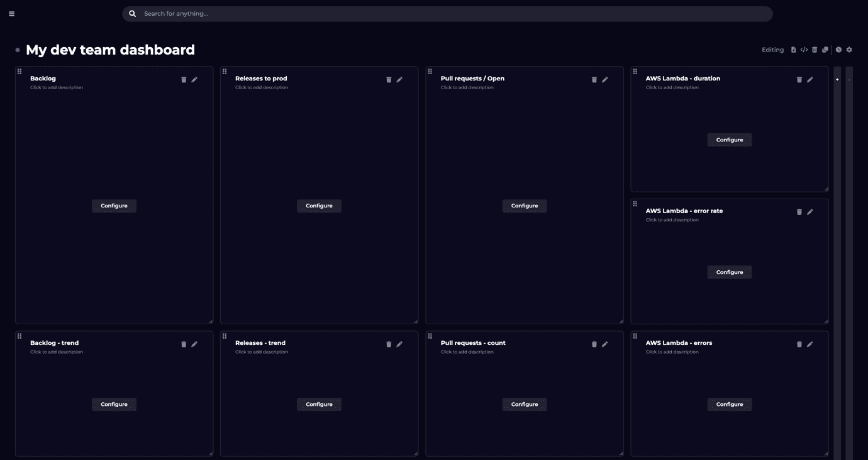Grab the drag handle on AWS Lambda - errors

click(x=635, y=336)
